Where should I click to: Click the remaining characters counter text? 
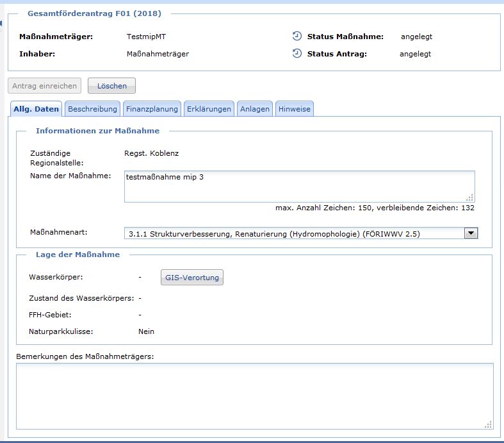coord(375,208)
